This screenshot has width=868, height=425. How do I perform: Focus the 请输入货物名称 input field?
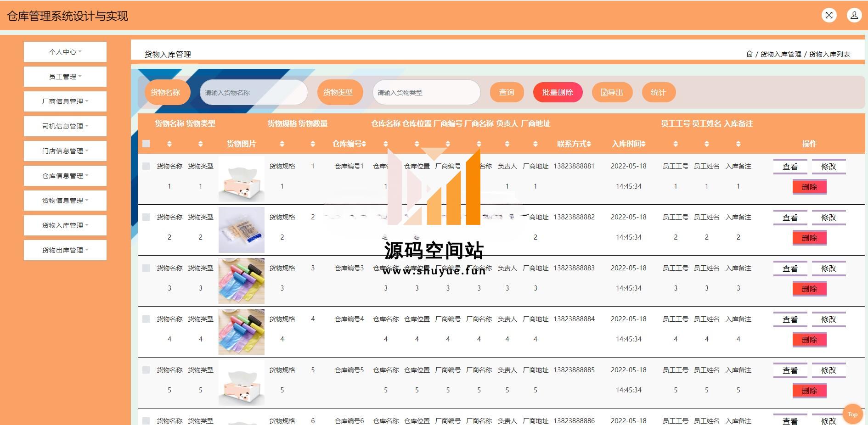tap(254, 92)
